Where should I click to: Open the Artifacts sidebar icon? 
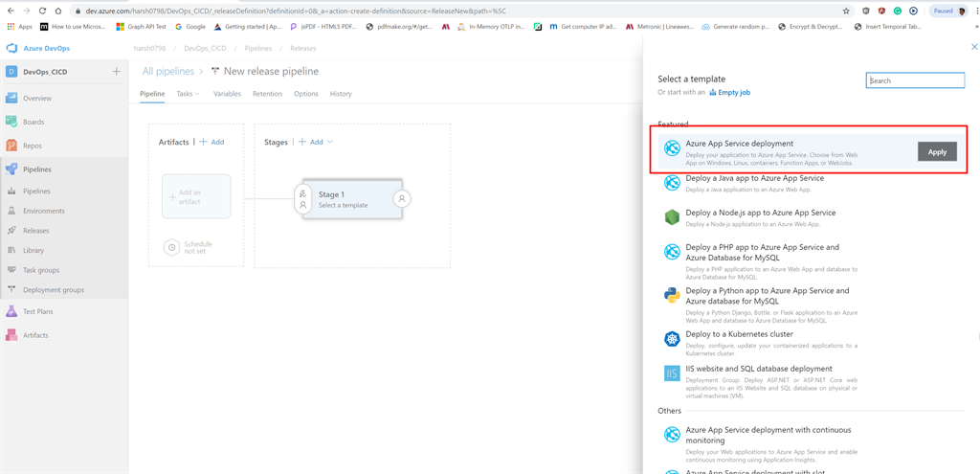(11, 335)
